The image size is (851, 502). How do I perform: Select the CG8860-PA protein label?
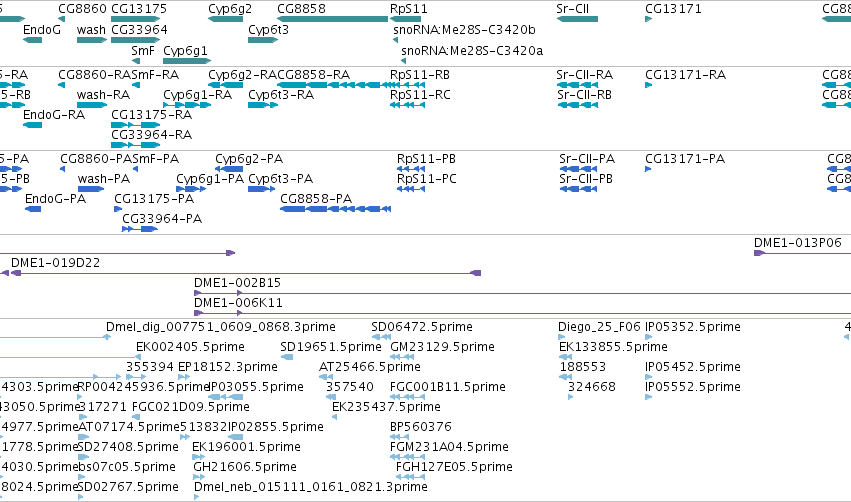(x=96, y=159)
